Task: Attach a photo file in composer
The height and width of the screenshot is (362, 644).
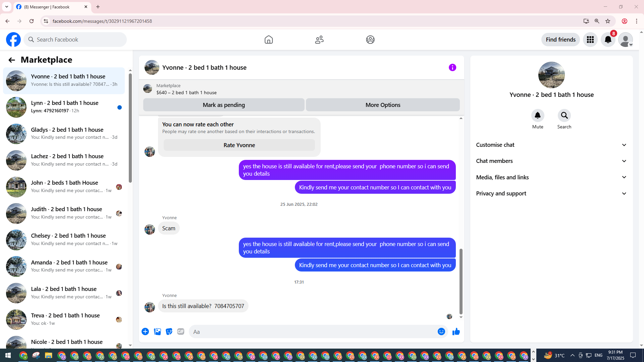Action: [157, 331]
